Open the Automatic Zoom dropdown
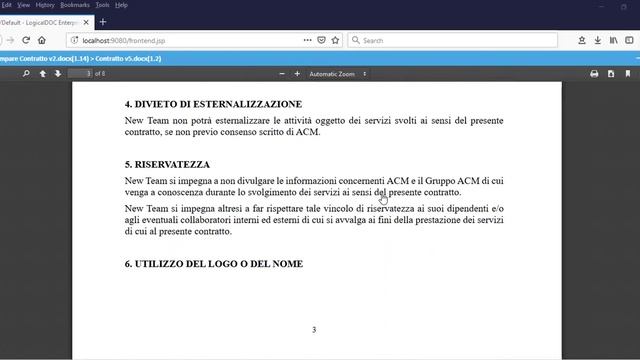 [338, 74]
